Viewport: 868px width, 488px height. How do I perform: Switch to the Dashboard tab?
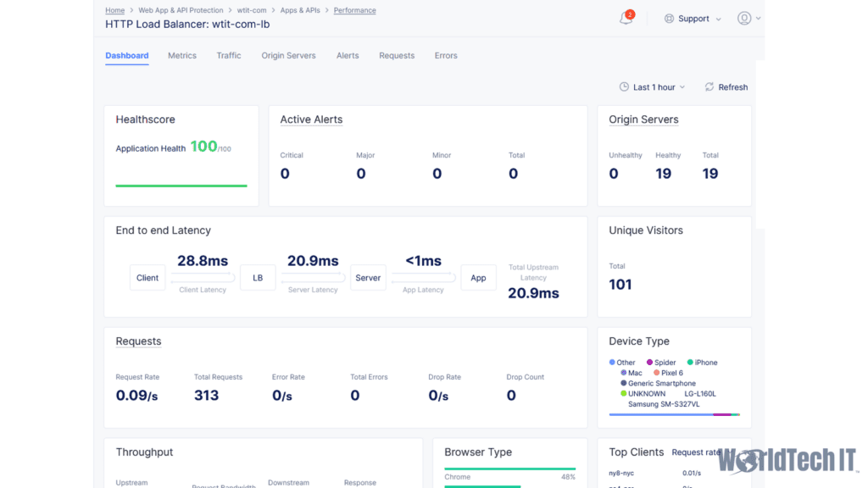coord(127,55)
